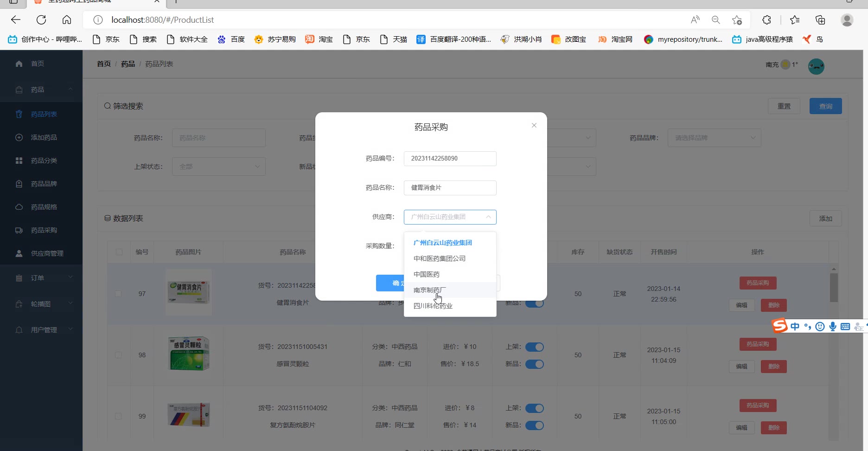
Task: Expand the 订单 sidebar submenu
Action: [41, 278]
